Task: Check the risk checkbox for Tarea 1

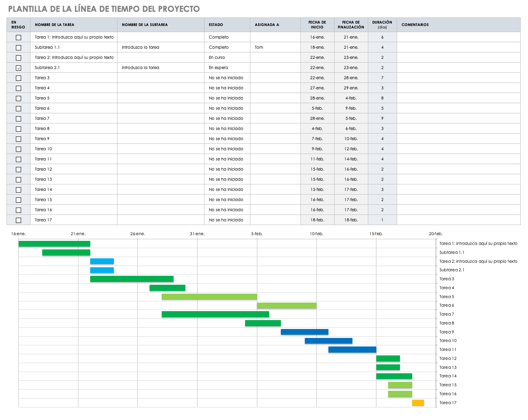Action: click(18, 37)
